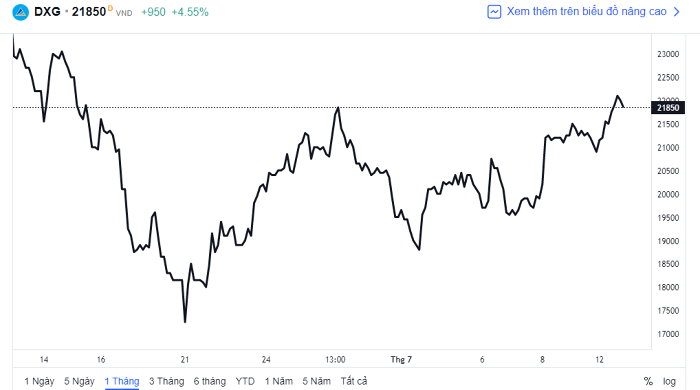Screen dimensions: 700x390
Task: Switch to the 6 tháng range
Action: click(x=210, y=381)
